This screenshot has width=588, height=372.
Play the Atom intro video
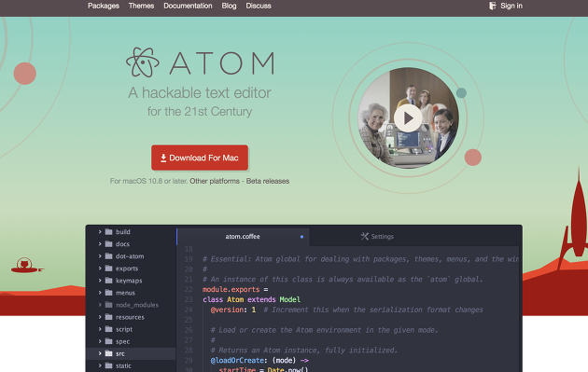click(408, 118)
